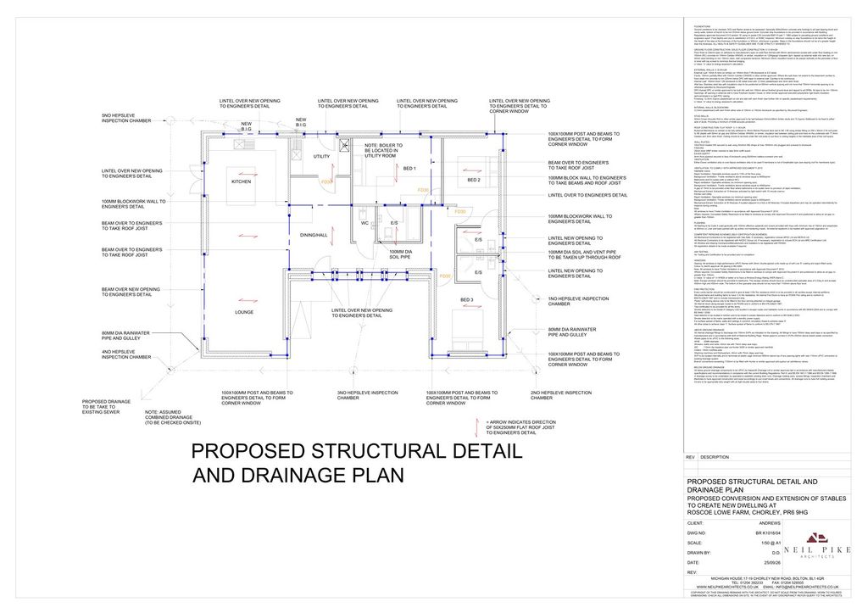This screenshot has height=613, width=868.
Task: Click the BED 1 room label
Action: [409, 169]
